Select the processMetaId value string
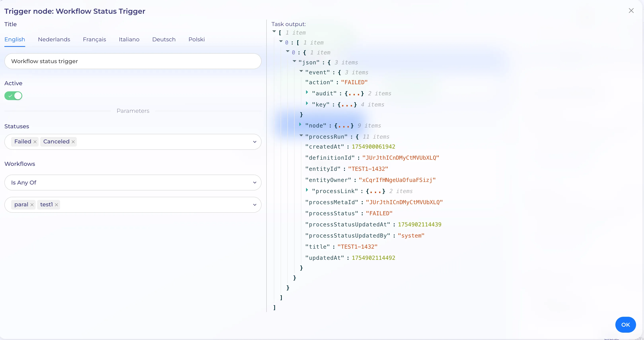The width and height of the screenshot is (644, 340). tap(404, 202)
